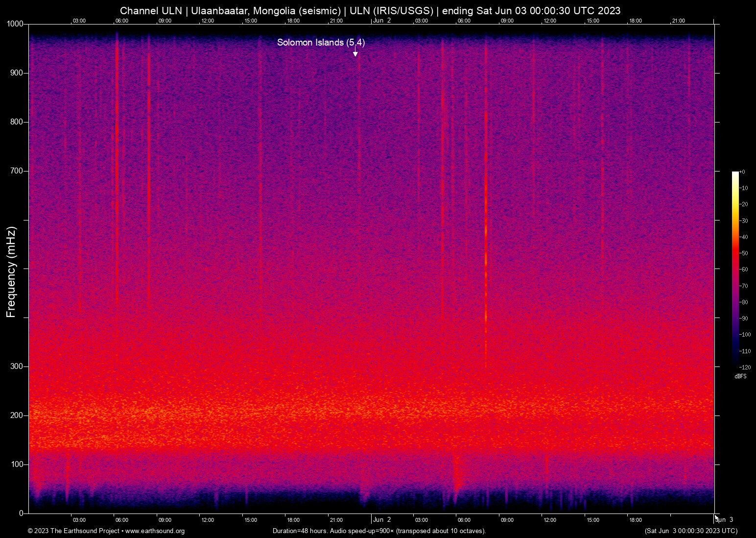The image size is (756, 538).
Task: Select the 06:00 timestamp on bottom axis
Action: [x=121, y=520]
